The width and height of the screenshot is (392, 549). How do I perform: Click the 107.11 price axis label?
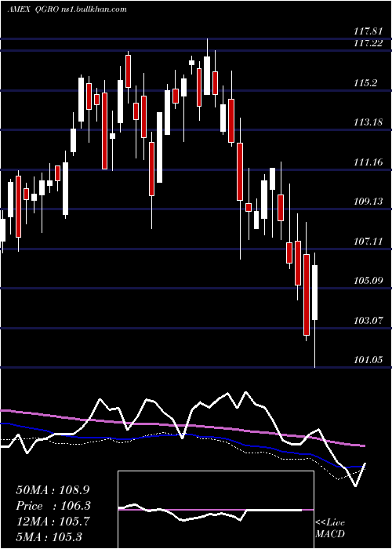click(368, 242)
